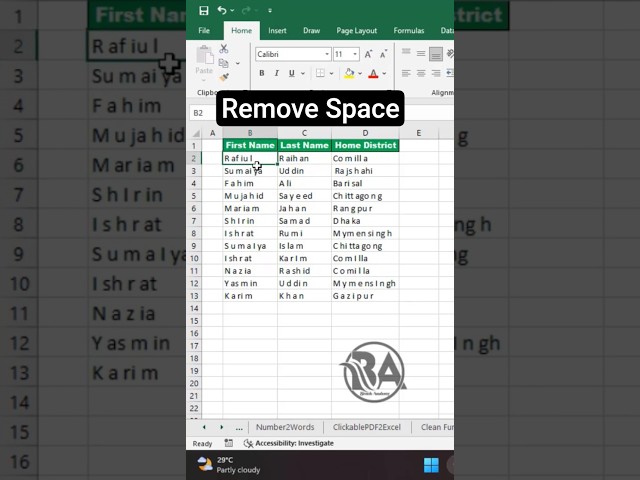
Task: Open the font color palette arrow
Action: tap(384, 73)
